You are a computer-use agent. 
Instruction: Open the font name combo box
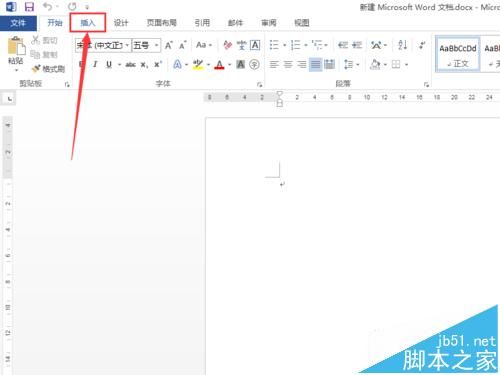tap(103, 45)
